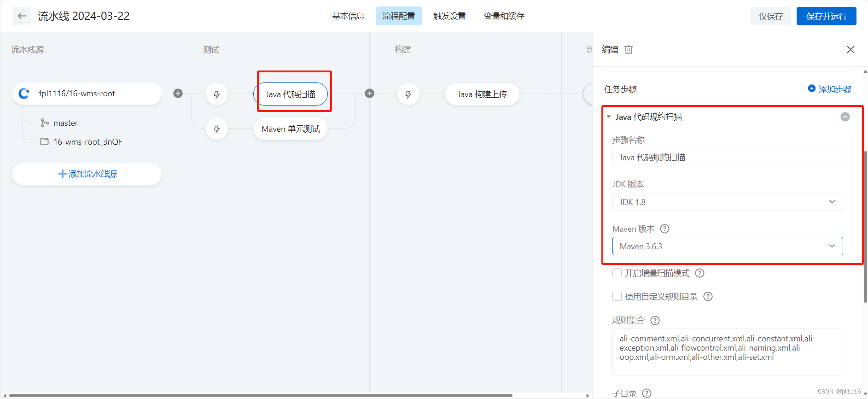
Task: Edit the 规则集合 text area
Action: click(728, 352)
